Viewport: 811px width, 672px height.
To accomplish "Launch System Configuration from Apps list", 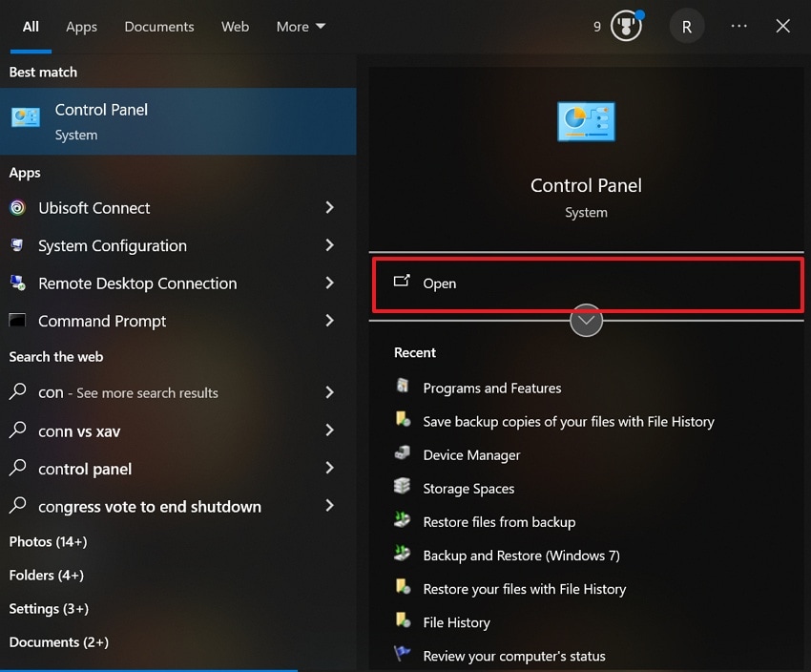I will [x=113, y=245].
